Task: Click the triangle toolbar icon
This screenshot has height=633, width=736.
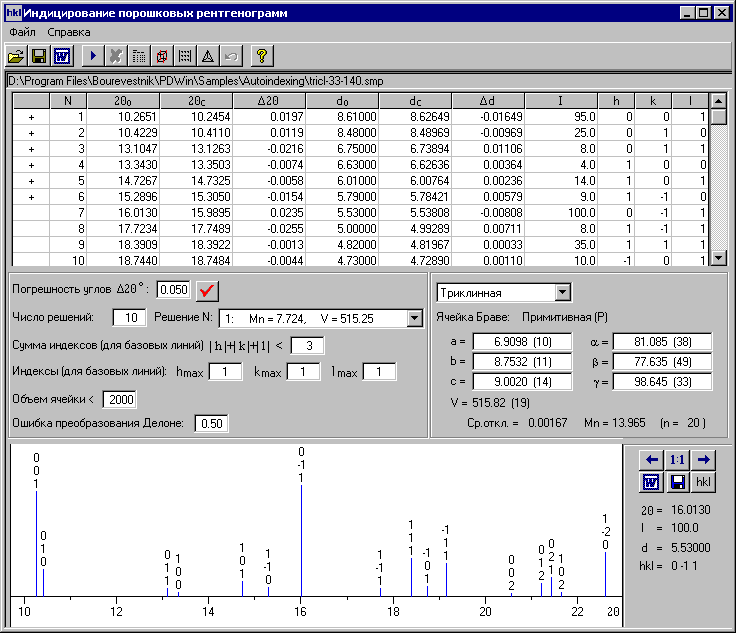Action: click(208, 56)
